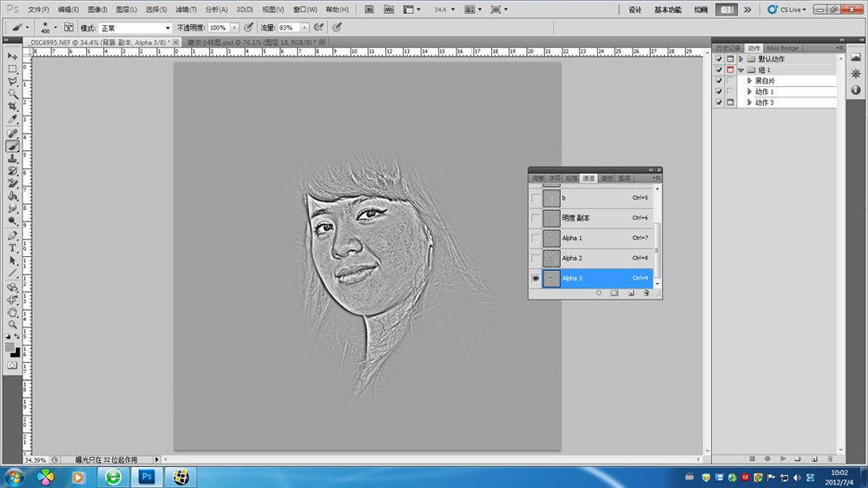Select the Horizontal Type tool
868x488 pixels.
coord(13,247)
